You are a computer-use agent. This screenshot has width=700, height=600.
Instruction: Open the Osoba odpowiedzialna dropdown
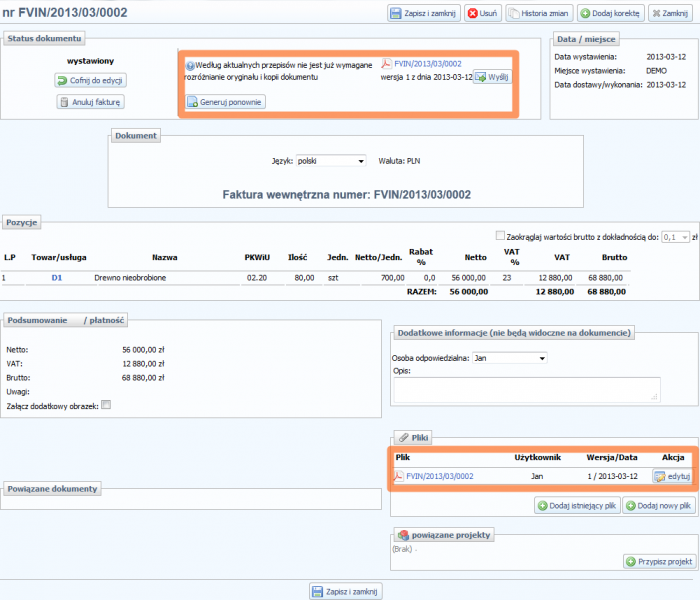click(x=510, y=357)
